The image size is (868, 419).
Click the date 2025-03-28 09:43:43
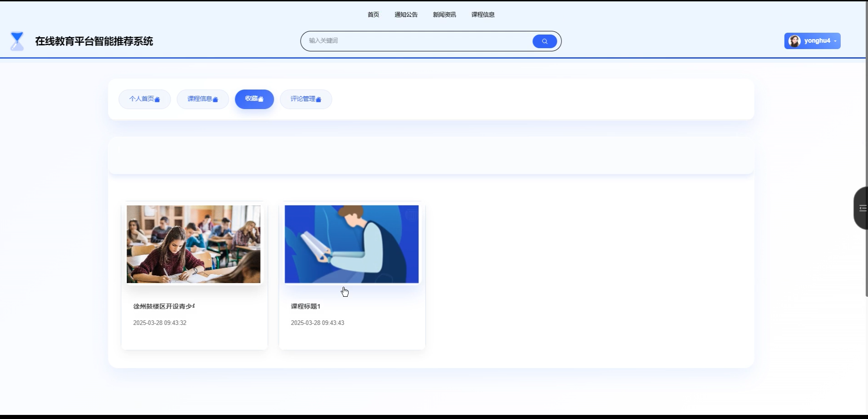click(x=317, y=323)
